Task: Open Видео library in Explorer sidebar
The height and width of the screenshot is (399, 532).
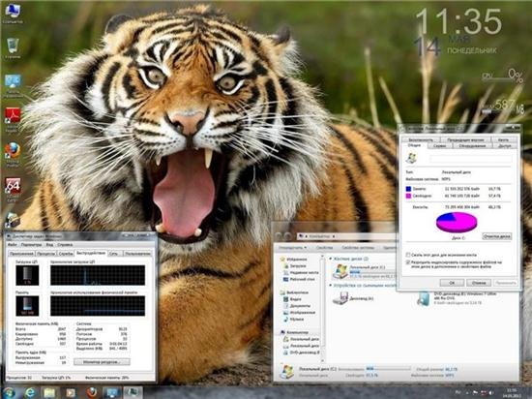Action: pos(292,299)
